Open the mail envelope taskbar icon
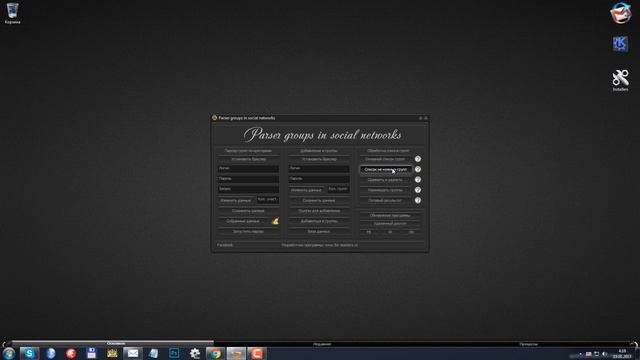 pos(133,353)
